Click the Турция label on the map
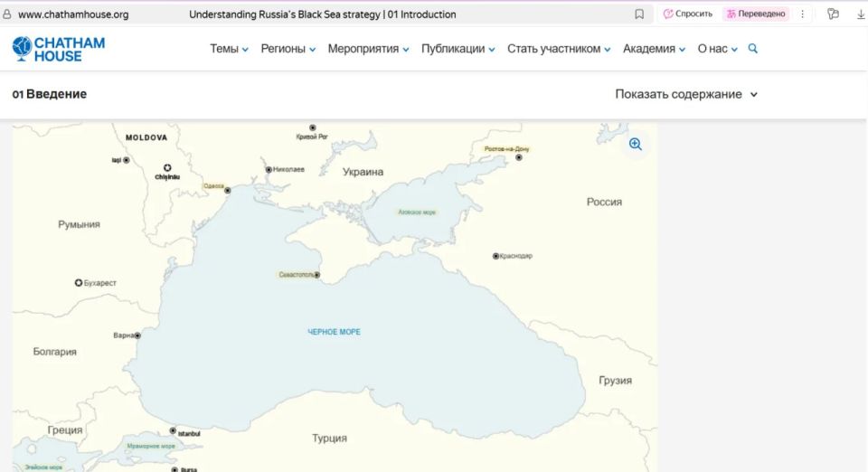The width and height of the screenshot is (868, 472). coord(329,439)
